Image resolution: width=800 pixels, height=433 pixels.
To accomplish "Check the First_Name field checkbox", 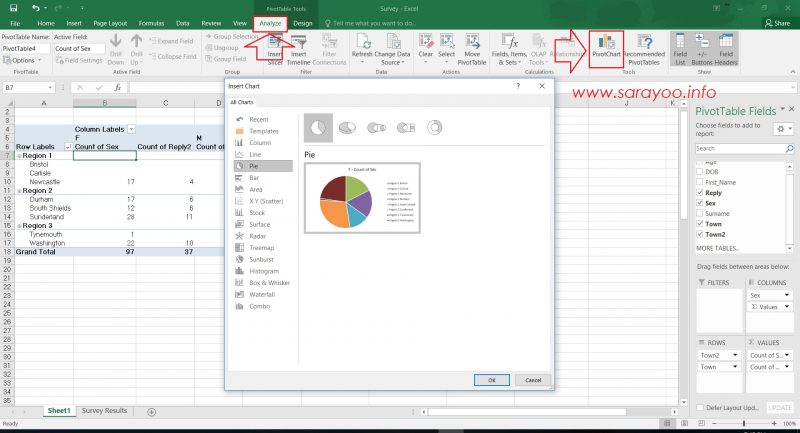I will coord(700,182).
